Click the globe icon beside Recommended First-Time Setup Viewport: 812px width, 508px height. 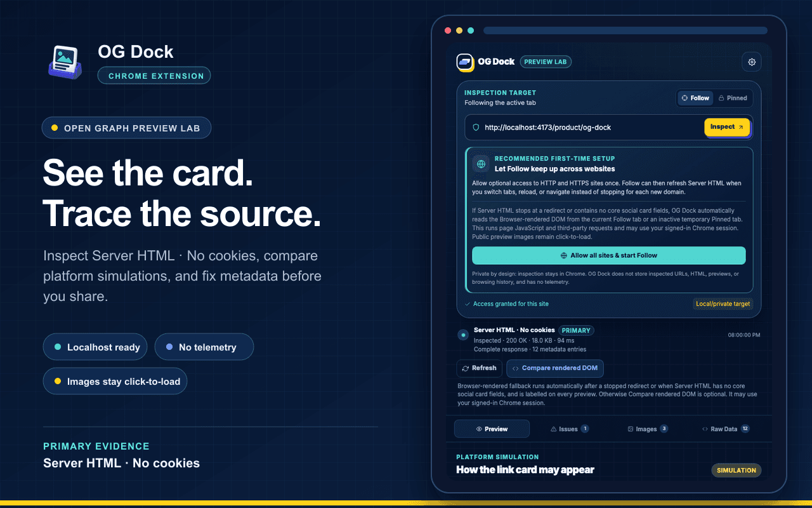pyautogui.click(x=481, y=164)
